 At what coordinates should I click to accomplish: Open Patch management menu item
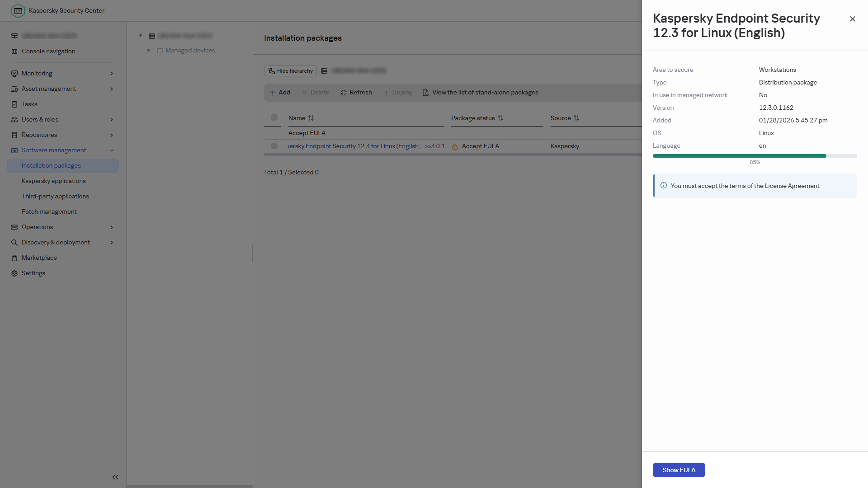[x=49, y=211]
